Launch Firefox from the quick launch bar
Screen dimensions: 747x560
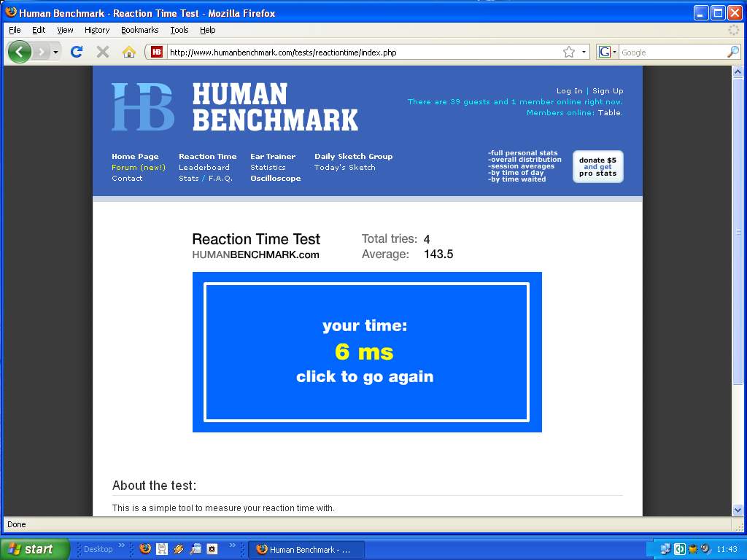click(x=145, y=549)
